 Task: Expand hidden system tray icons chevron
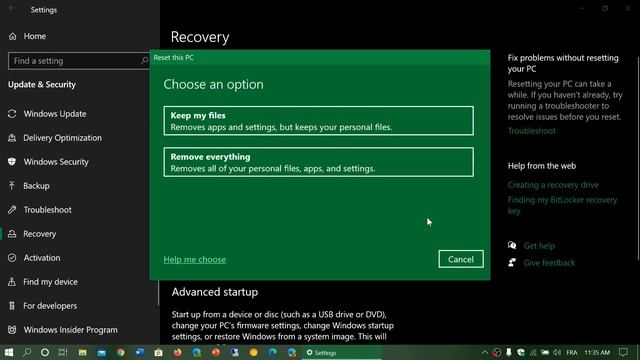pos(484,352)
